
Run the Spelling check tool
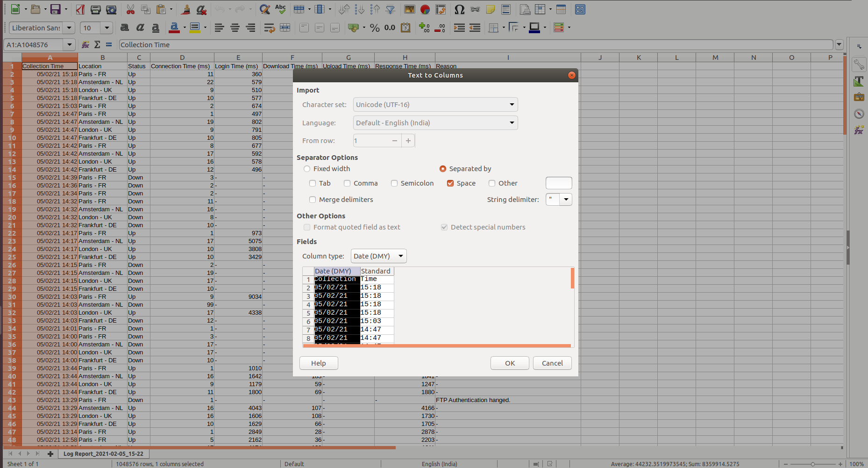pyautogui.click(x=280, y=9)
